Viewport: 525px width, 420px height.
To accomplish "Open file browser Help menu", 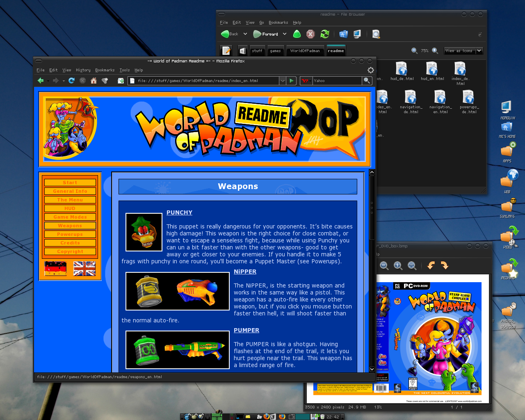I will point(297,23).
